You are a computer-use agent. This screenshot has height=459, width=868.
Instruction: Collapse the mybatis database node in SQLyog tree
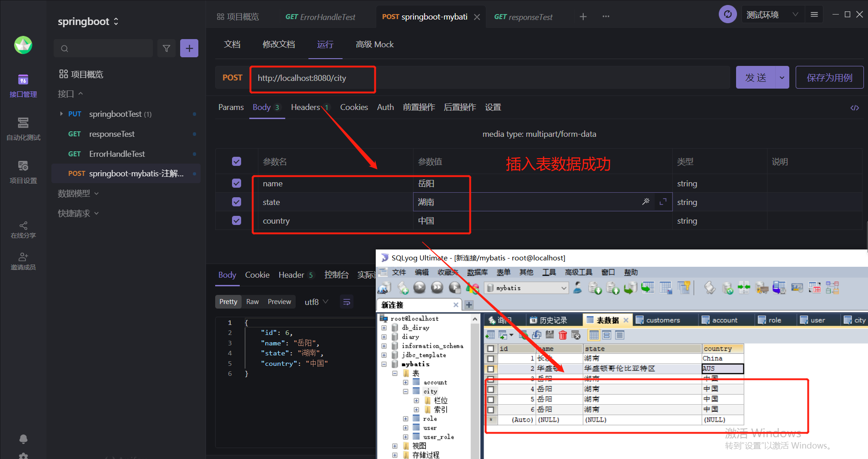pos(384,364)
